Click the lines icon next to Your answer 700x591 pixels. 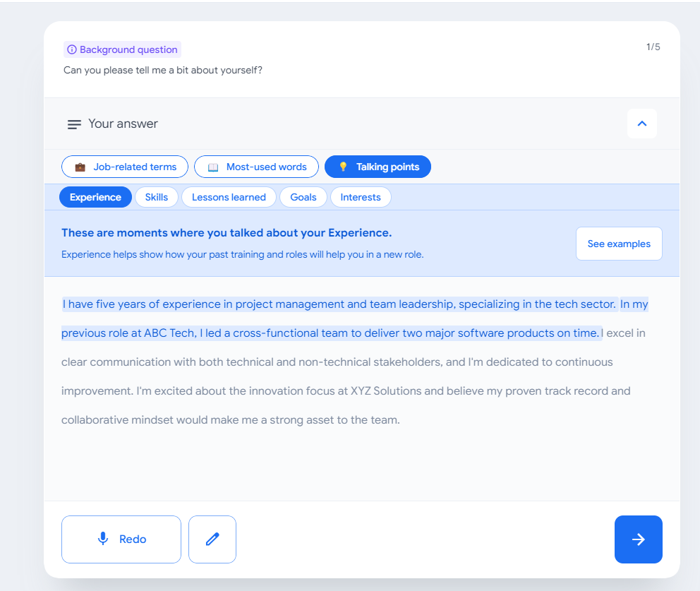[74, 124]
